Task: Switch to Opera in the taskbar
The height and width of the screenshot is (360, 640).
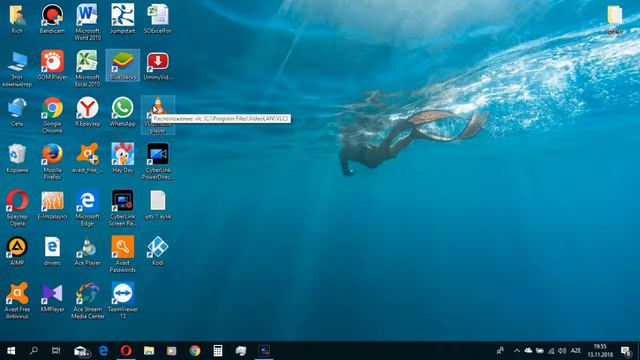Action: coord(126,351)
